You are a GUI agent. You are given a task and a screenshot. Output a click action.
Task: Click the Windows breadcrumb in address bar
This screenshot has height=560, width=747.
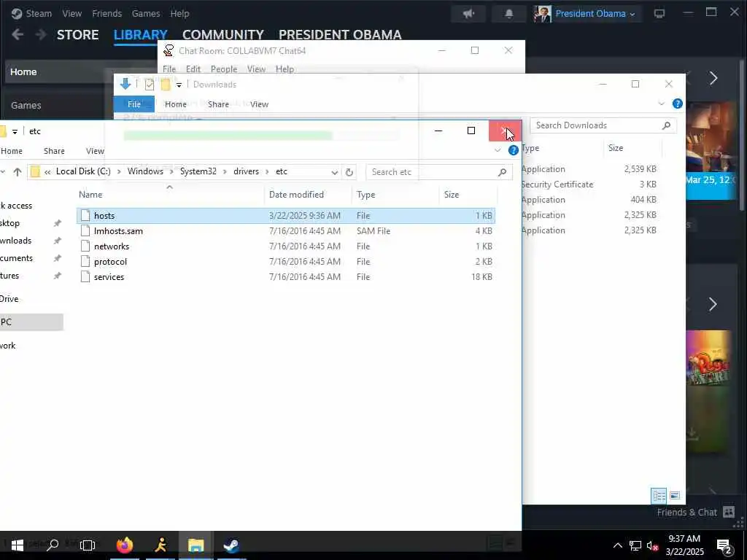pyautogui.click(x=145, y=171)
